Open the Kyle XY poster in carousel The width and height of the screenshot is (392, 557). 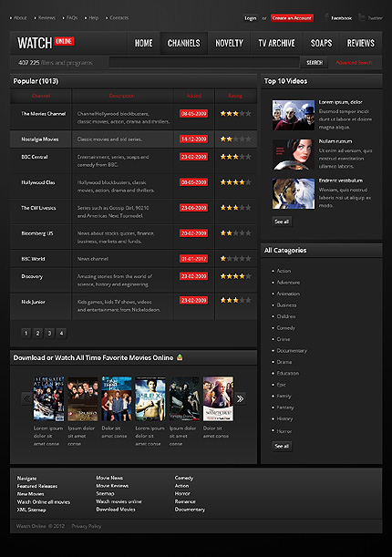tap(150, 399)
